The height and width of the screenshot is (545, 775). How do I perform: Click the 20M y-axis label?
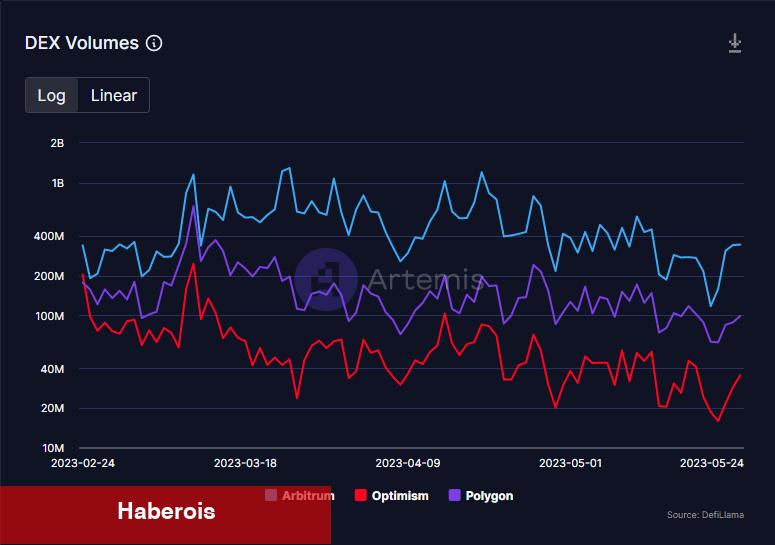pyautogui.click(x=52, y=408)
